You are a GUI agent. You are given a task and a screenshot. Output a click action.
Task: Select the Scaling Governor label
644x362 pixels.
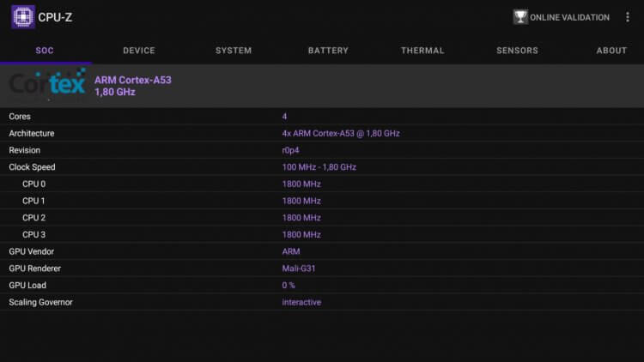click(x=40, y=302)
